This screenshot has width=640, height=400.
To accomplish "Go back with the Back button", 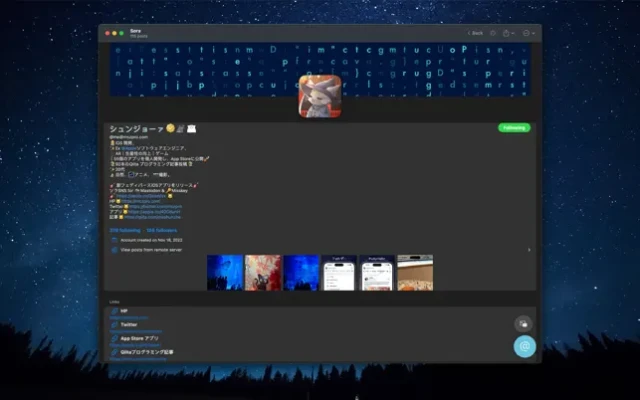I will tap(475, 33).
